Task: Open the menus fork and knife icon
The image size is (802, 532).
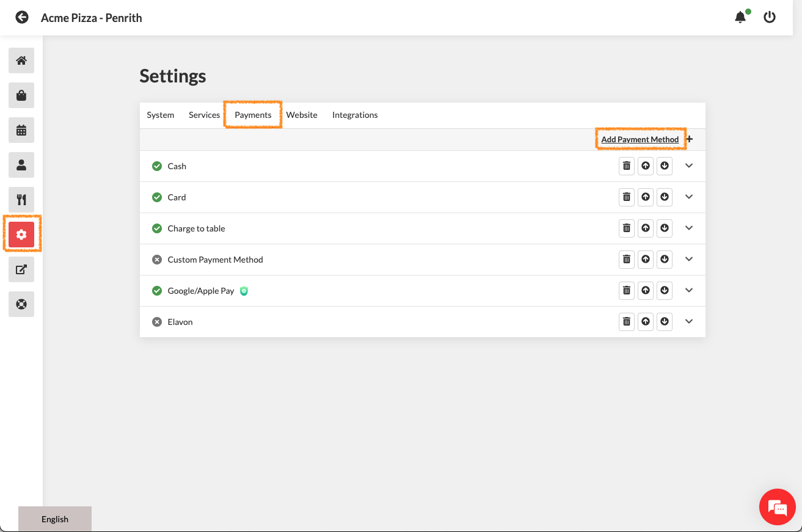Action: click(21, 200)
